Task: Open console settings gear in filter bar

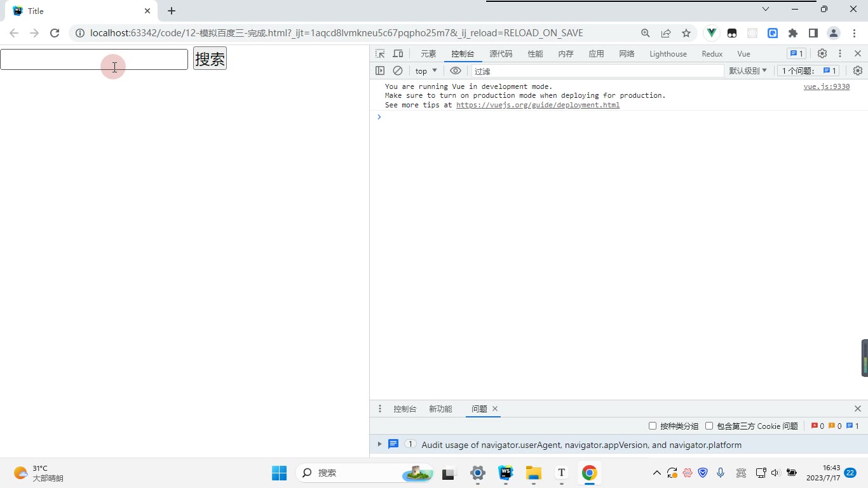Action: pyautogui.click(x=858, y=71)
